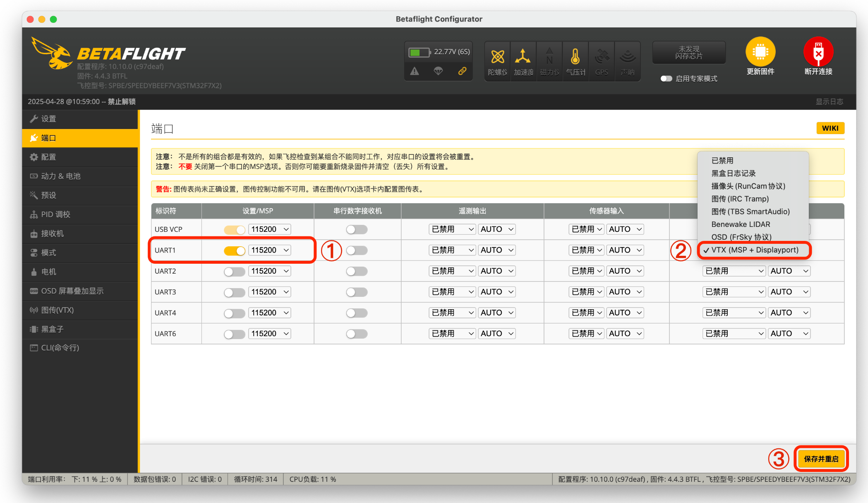Click the magnetometer sensor icon
Image resolution: width=868 pixels, height=503 pixels.
point(549,57)
